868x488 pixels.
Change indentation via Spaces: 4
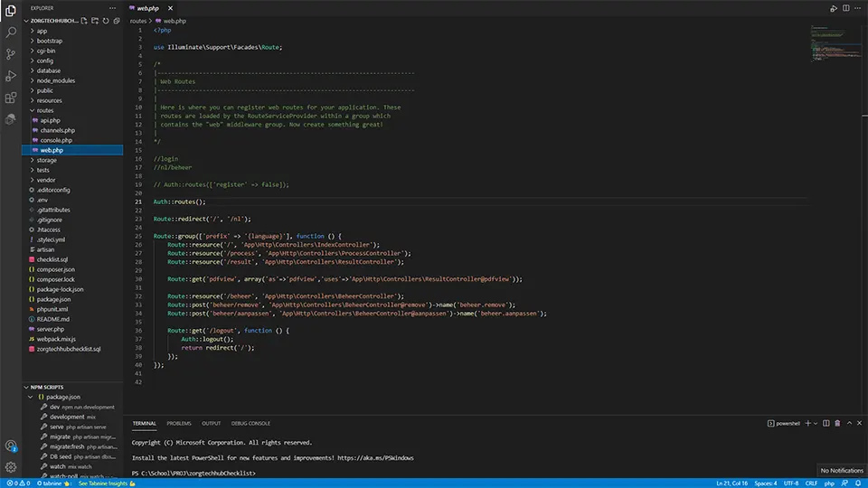[766, 483]
